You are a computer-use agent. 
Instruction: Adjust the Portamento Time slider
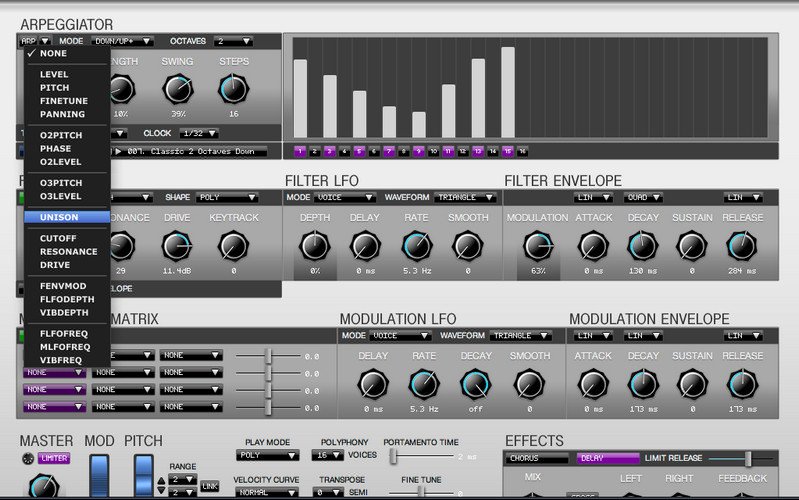[394, 456]
